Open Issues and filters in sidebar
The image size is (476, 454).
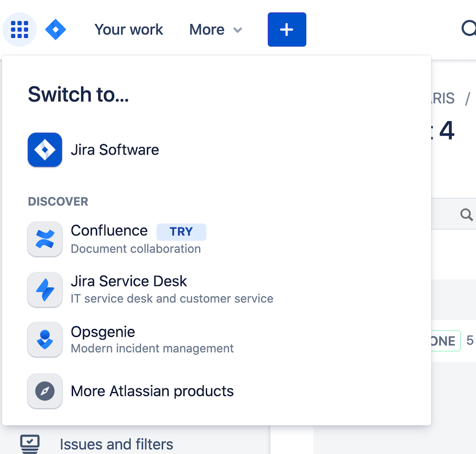pyautogui.click(x=116, y=445)
